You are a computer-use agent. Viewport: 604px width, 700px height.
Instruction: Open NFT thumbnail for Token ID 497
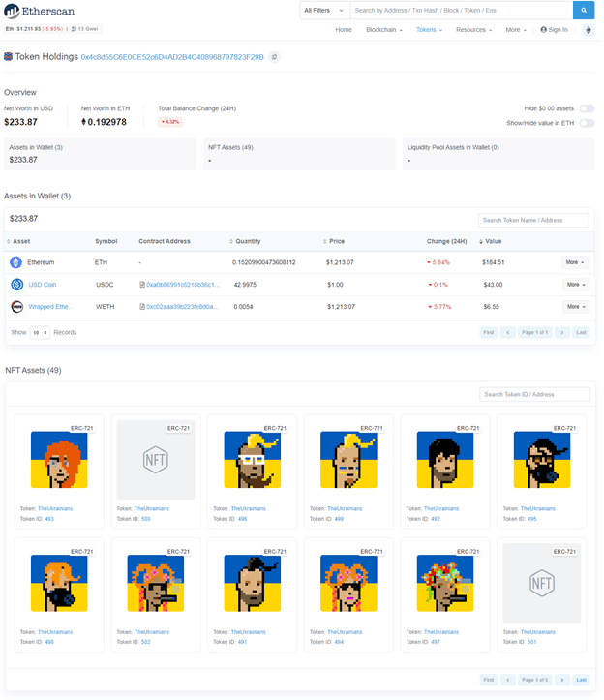[x=447, y=586]
